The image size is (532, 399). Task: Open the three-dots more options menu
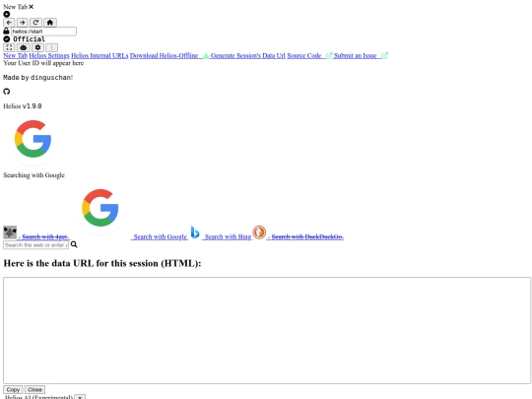coord(51,47)
